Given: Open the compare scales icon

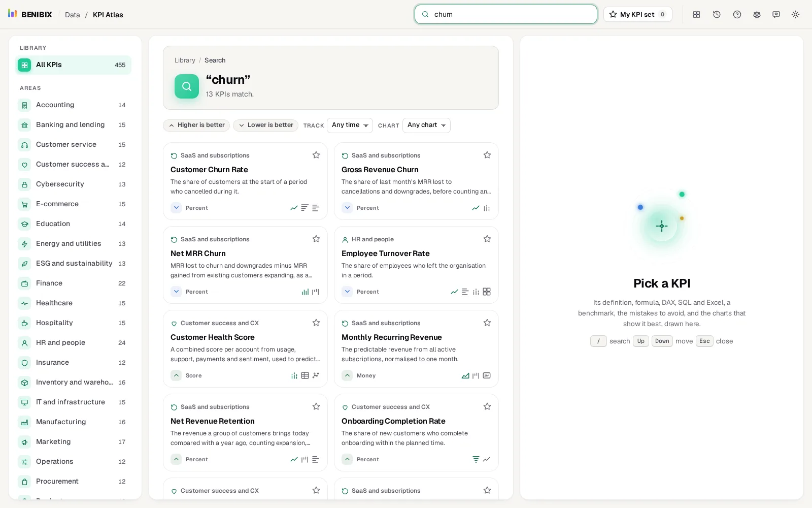Looking at the screenshot, I should tap(757, 15).
